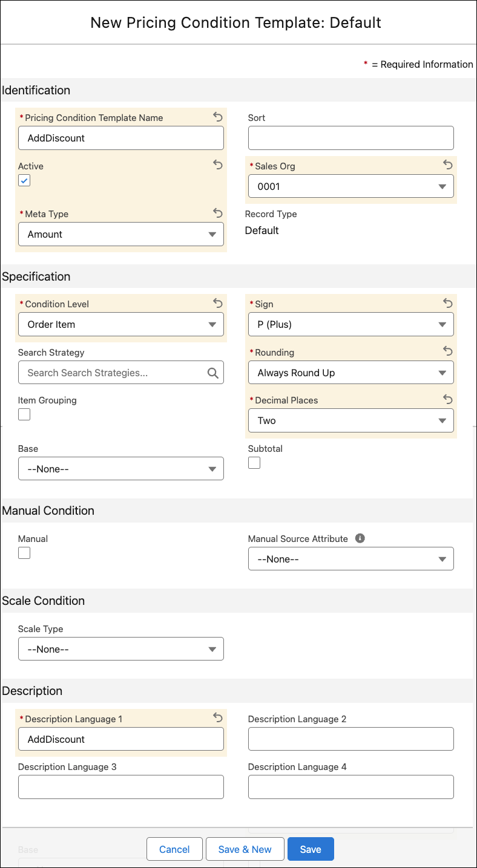Open the Sales Org dropdown
Image resolution: width=477 pixels, height=868 pixels.
tap(351, 186)
